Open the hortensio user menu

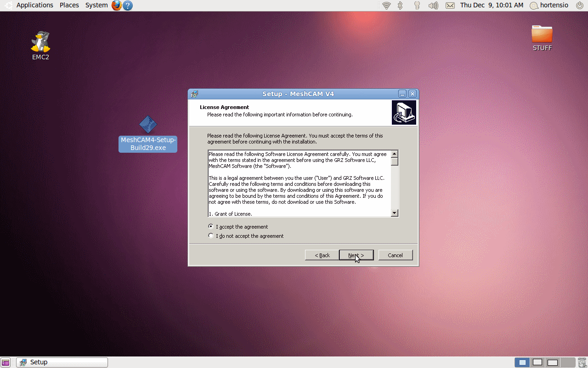tap(549, 6)
